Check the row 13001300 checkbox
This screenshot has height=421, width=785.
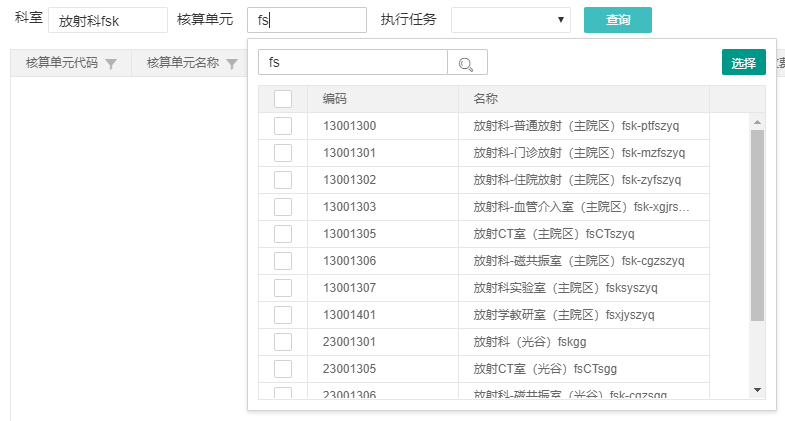(283, 126)
